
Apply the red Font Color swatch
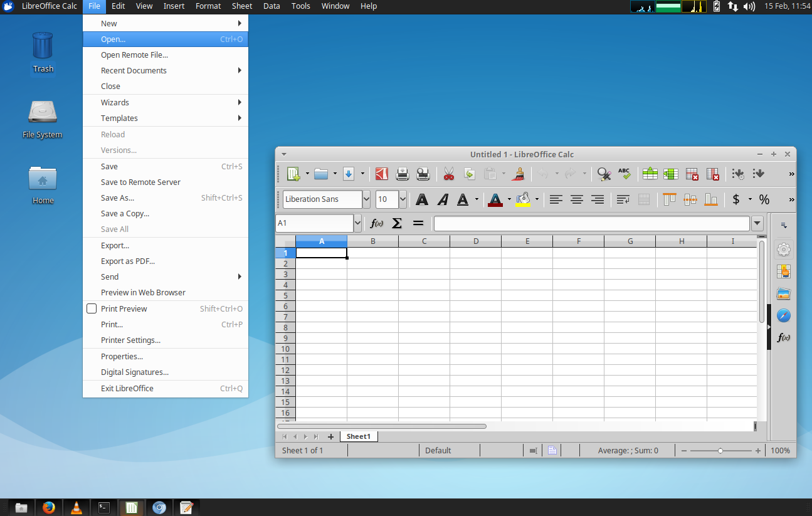click(x=495, y=199)
